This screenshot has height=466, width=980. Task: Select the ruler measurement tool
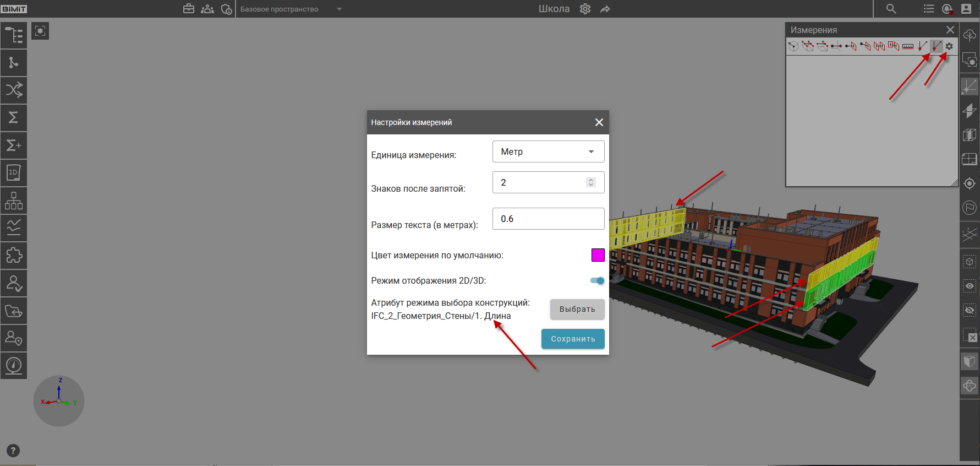(x=908, y=46)
